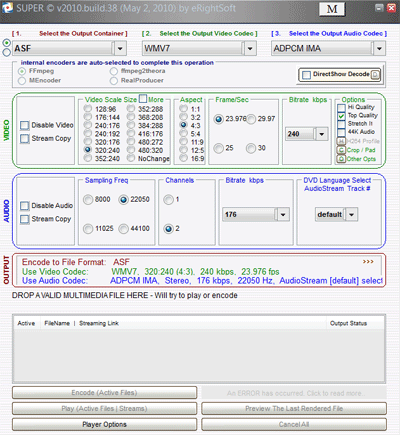
Task: Set sampling frequency to 11025
Action: pos(88,229)
